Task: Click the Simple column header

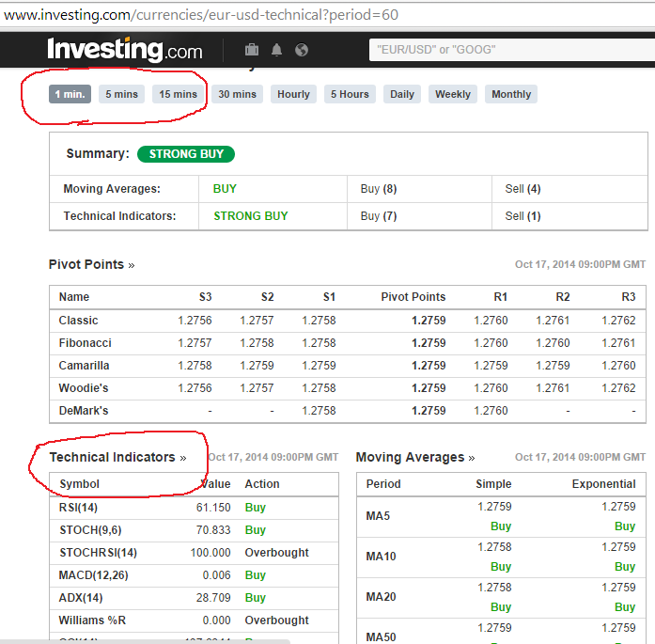Action: tap(493, 484)
